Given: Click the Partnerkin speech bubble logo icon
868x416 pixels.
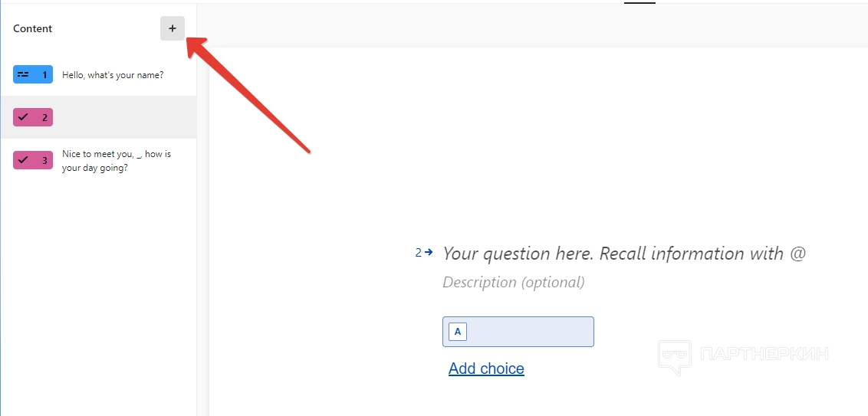Looking at the screenshot, I should [674, 356].
